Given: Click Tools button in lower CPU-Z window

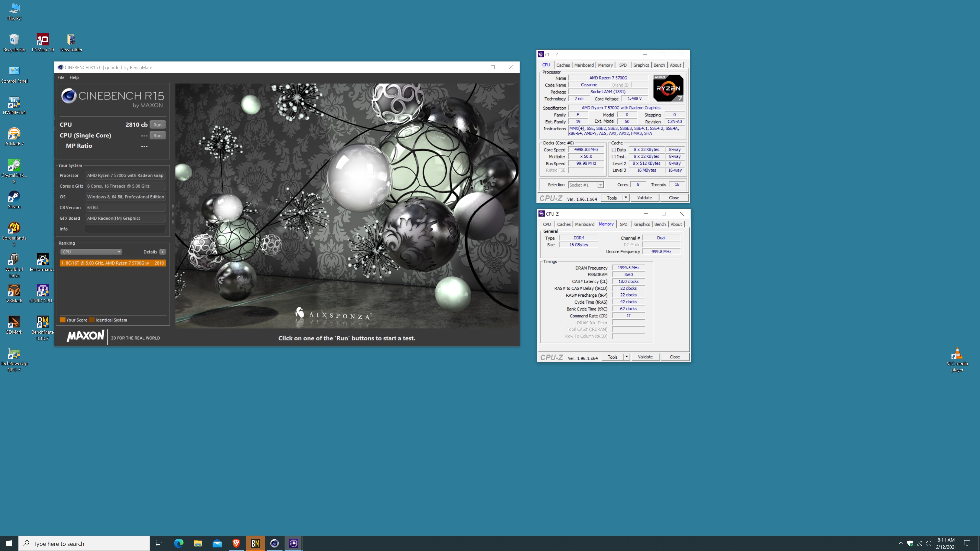Looking at the screenshot, I should click(x=612, y=357).
